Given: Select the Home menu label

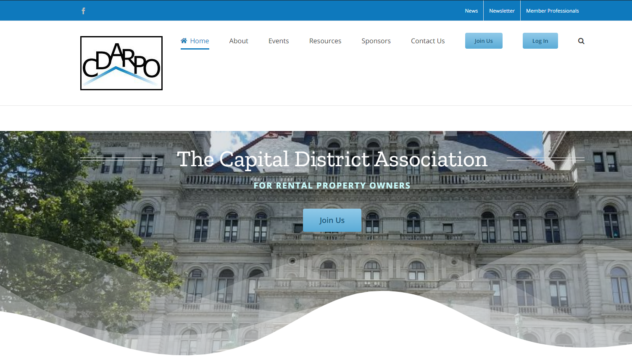Looking at the screenshot, I should pos(200,41).
